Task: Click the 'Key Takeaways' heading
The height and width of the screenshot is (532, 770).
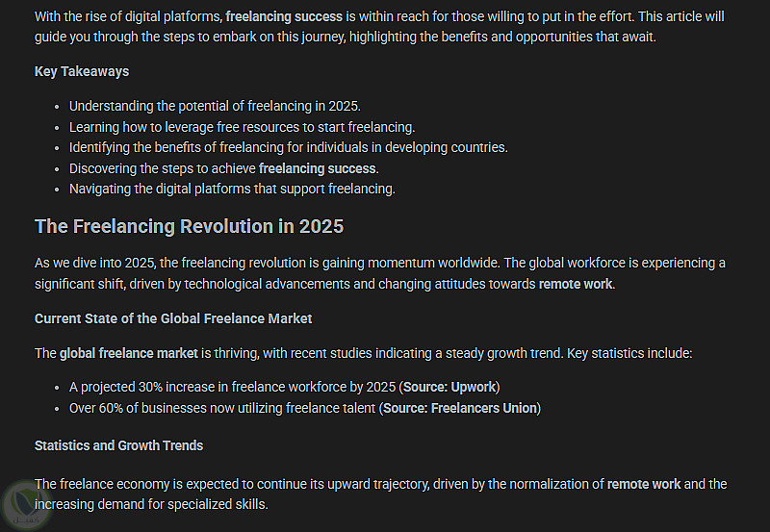Action: [x=82, y=71]
